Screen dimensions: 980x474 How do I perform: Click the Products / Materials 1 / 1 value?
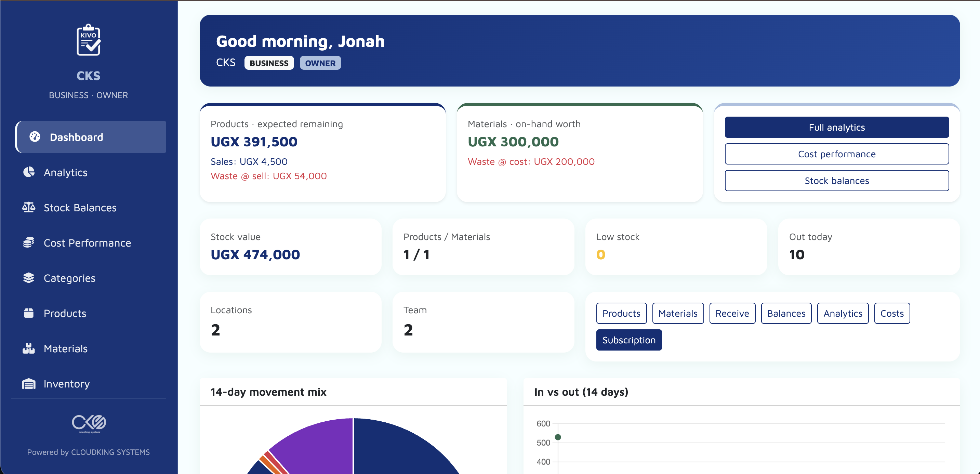tap(416, 254)
